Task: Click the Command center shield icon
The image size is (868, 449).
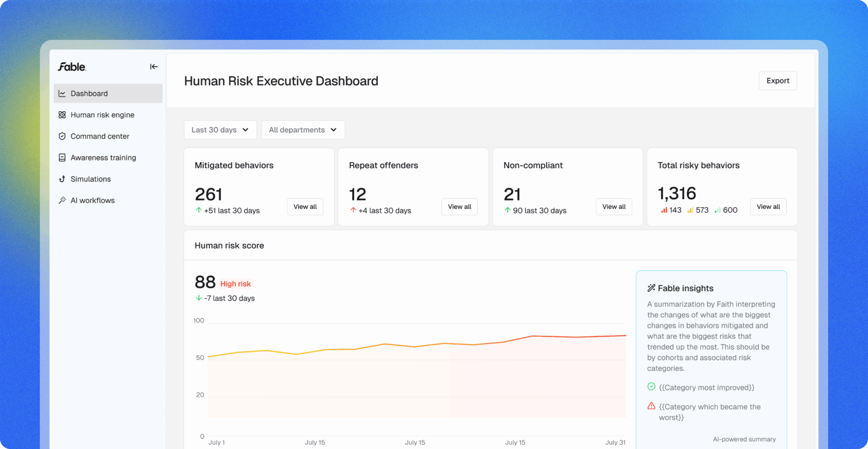Action: pos(62,136)
